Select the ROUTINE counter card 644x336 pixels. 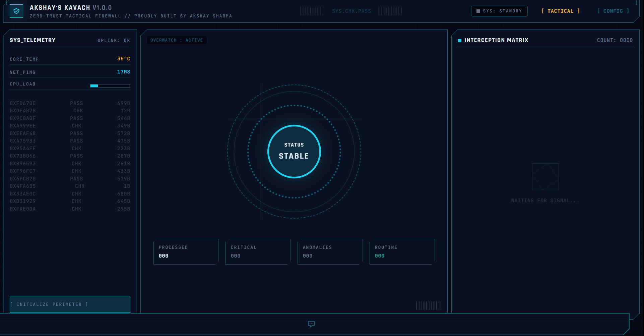point(402,251)
